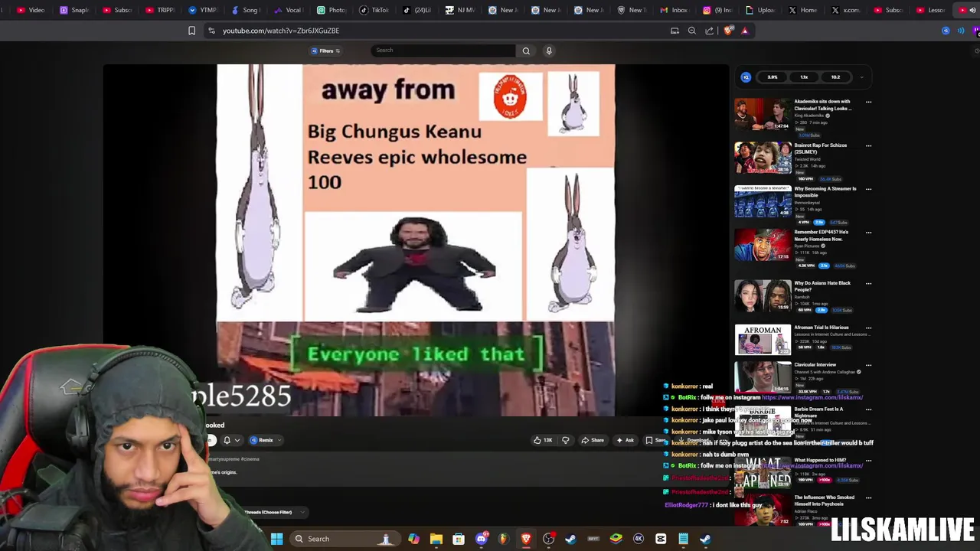The width and height of the screenshot is (980, 551).
Task: Click the YouTube search magnifier icon
Action: pyautogui.click(x=526, y=51)
